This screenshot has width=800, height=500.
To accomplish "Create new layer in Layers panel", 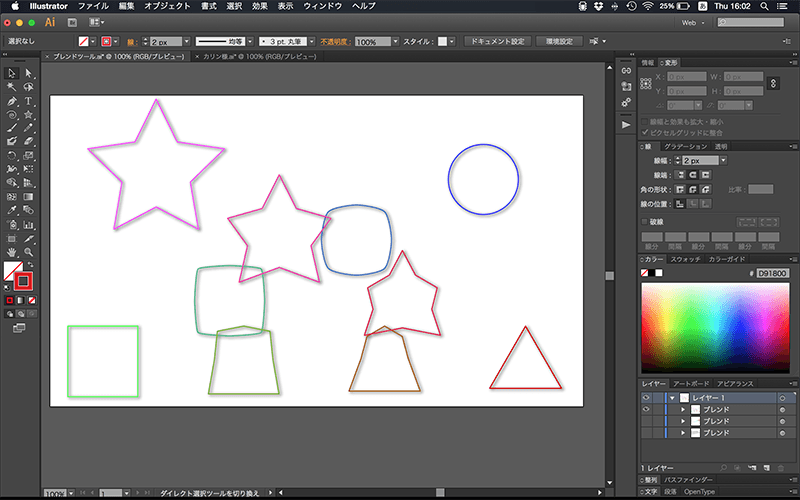I will [x=766, y=468].
